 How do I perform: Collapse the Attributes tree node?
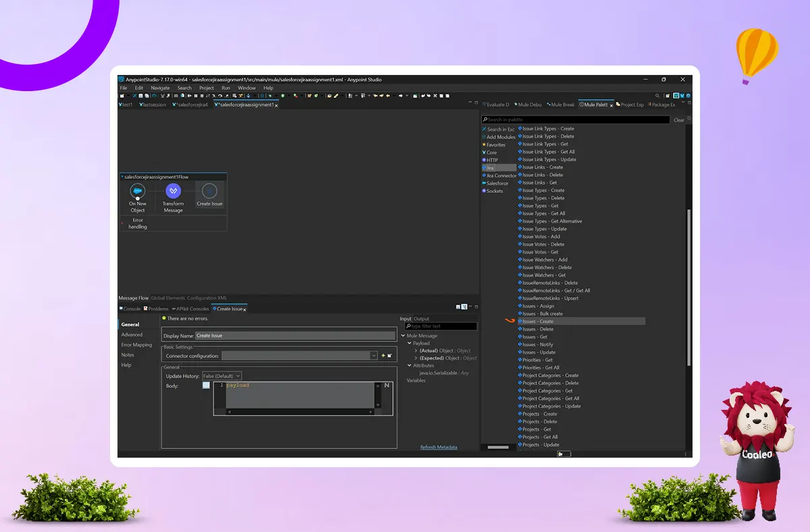[409, 365]
